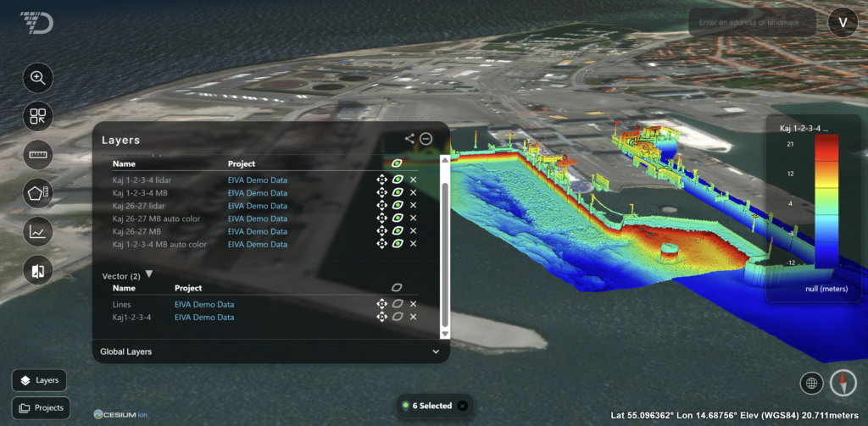Open the user avatar V menu
The width and height of the screenshot is (868, 426).
tap(843, 23)
